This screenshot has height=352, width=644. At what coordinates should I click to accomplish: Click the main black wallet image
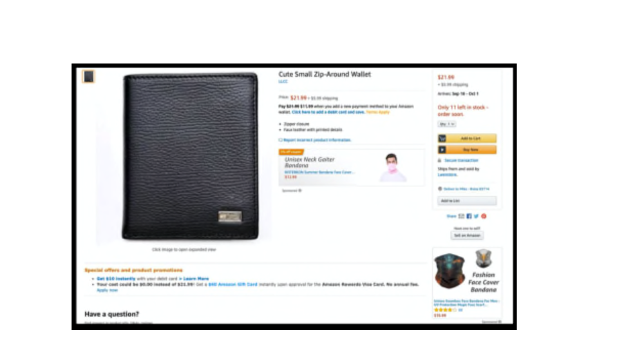point(190,156)
